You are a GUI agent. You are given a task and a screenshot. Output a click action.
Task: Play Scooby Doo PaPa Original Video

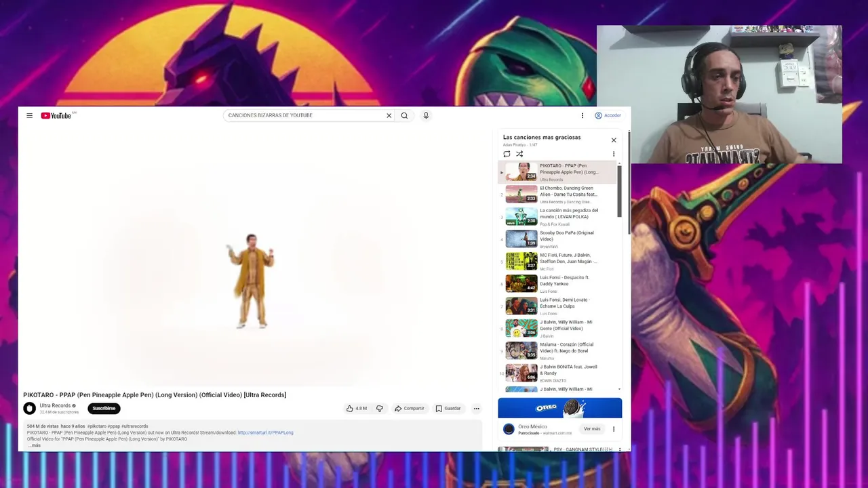558,239
